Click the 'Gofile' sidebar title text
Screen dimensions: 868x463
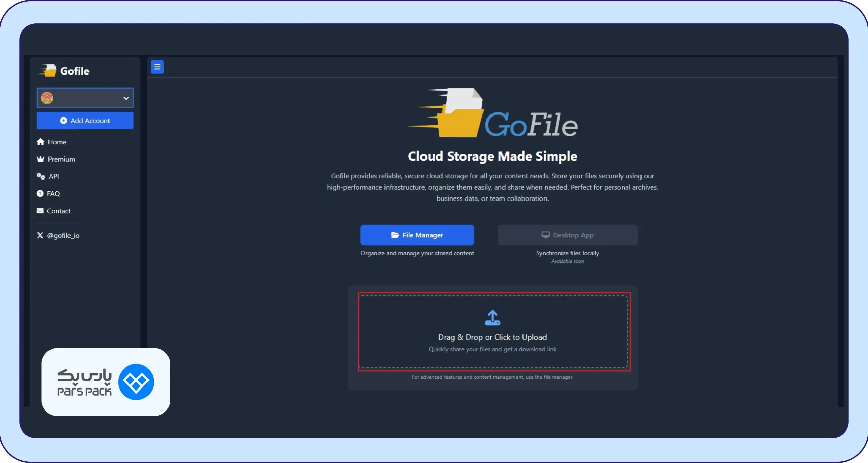75,71
